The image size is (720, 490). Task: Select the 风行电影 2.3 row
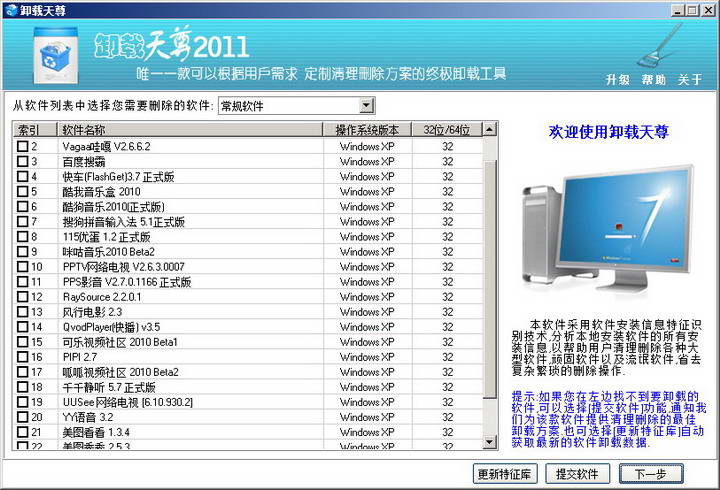coord(248,312)
